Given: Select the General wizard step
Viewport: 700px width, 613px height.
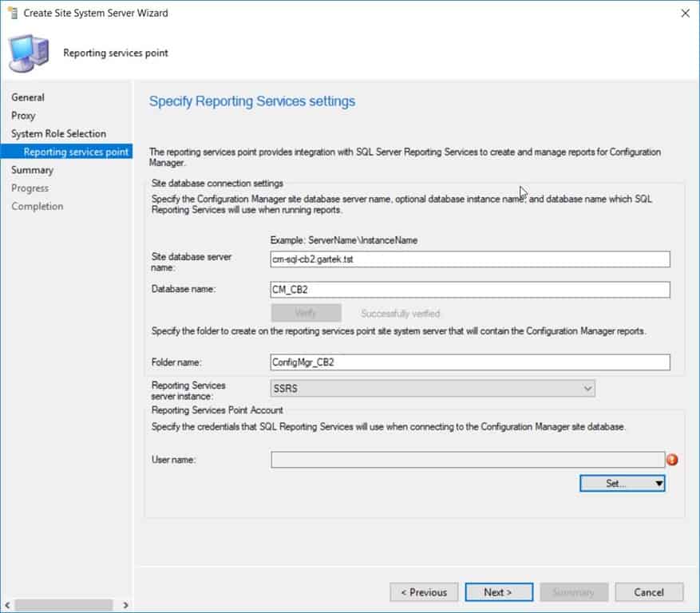Looking at the screenshot, I should (28, 97).
